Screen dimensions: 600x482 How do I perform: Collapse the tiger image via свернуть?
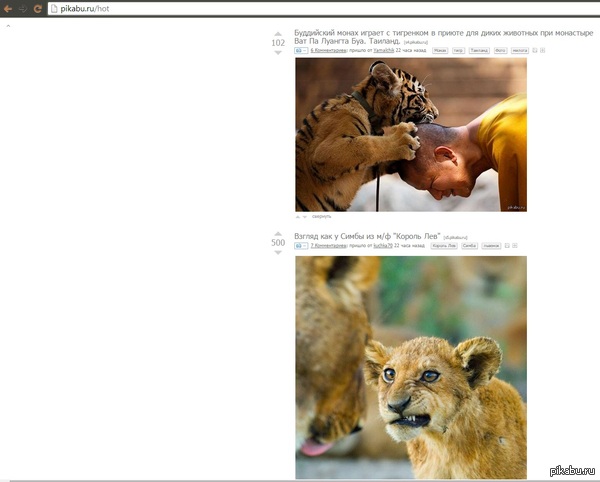(x=321, y=217)
